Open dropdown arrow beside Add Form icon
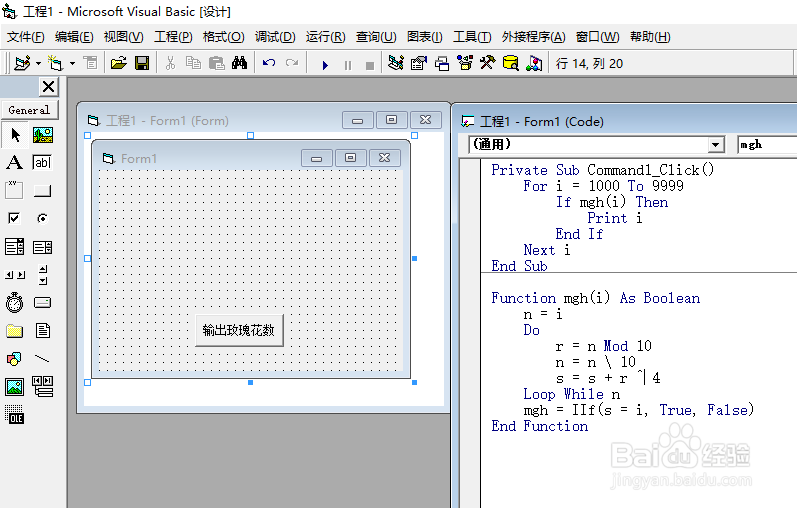This screenshot has width=797, height=508. click(72, 64)
